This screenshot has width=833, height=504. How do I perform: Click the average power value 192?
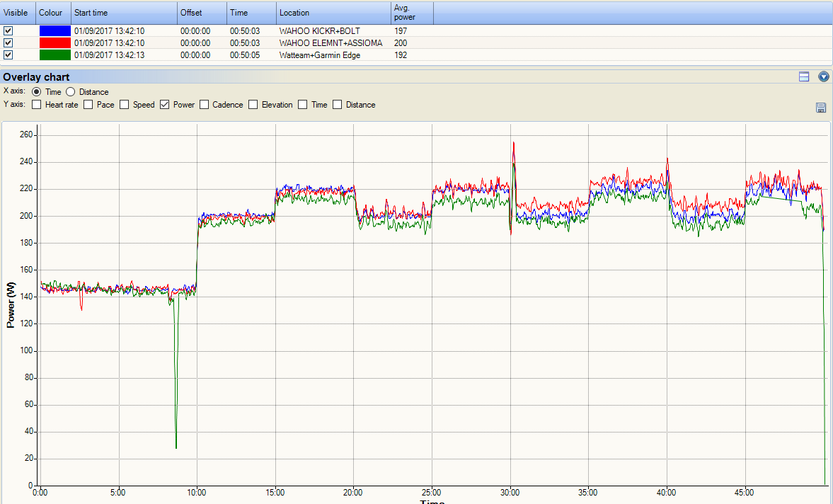[401, 55]
